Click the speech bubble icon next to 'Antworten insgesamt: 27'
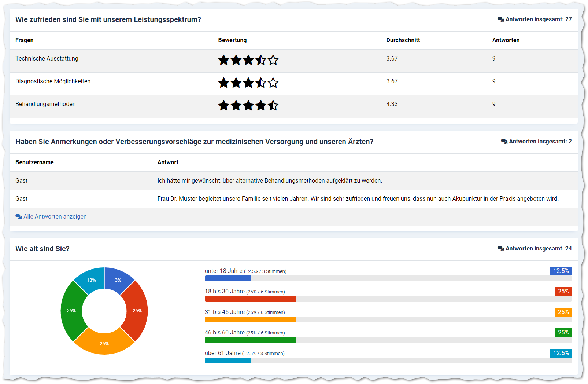Viewport: 588px width, 384px height. (x=500, y=19)
